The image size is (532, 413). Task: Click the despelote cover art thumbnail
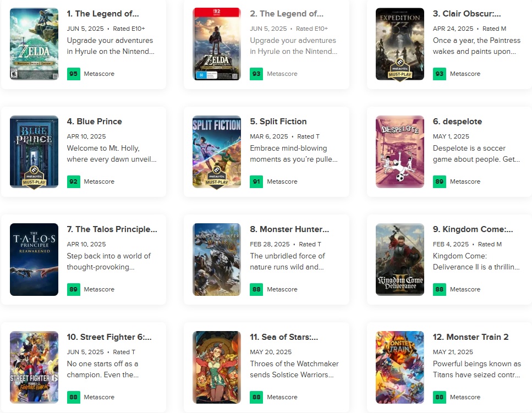tap(400, 152)
